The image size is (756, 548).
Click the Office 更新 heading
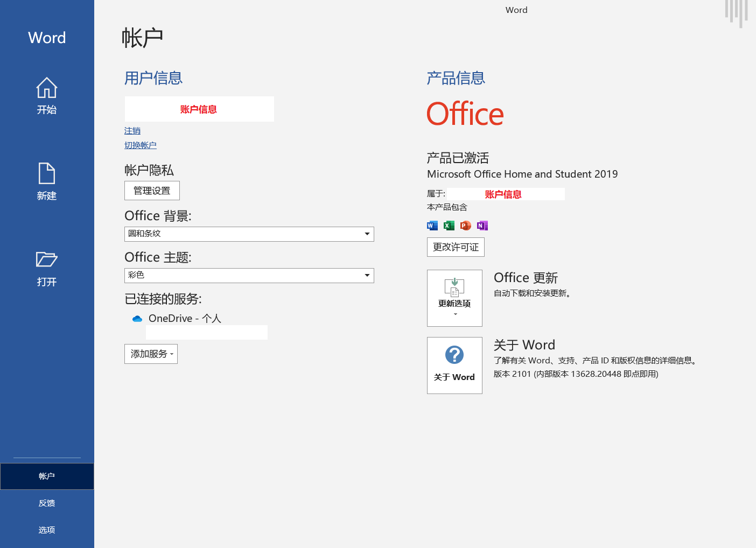[526, 278]
